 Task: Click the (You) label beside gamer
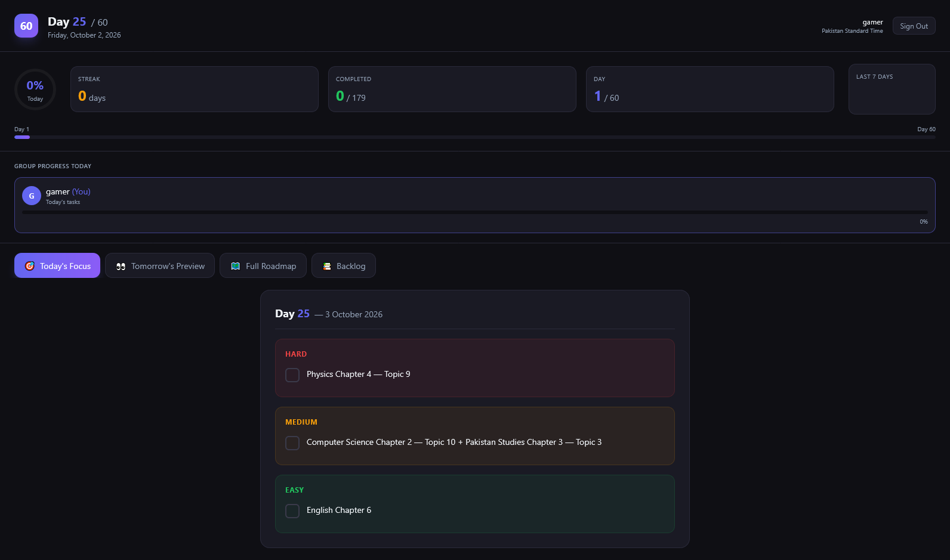[81, 191]
